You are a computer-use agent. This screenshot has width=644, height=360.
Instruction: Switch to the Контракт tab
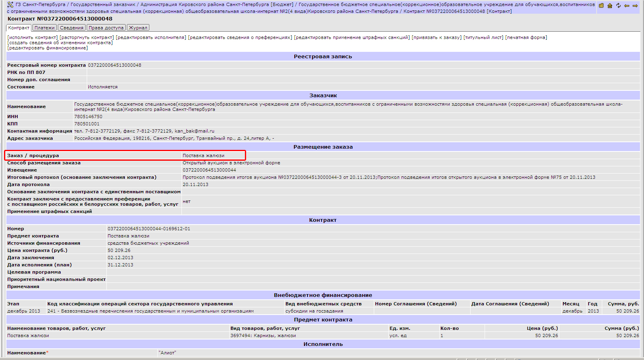click(x=19, y=28)
